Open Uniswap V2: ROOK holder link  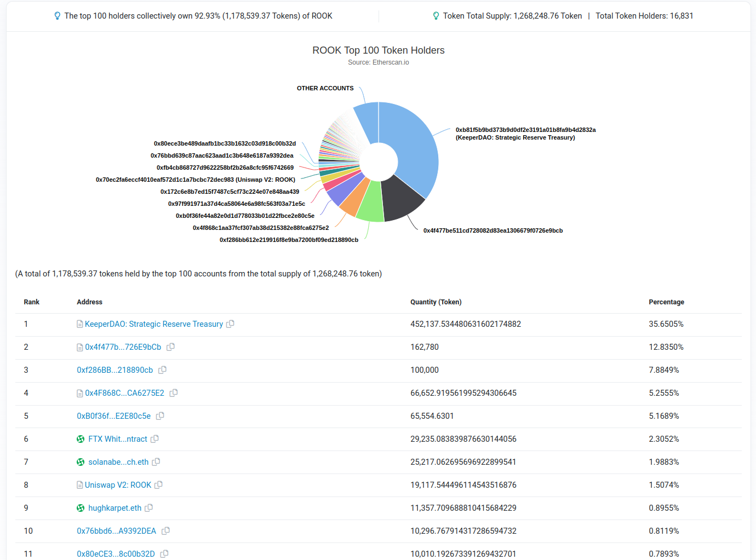click(x=118, y=485)
